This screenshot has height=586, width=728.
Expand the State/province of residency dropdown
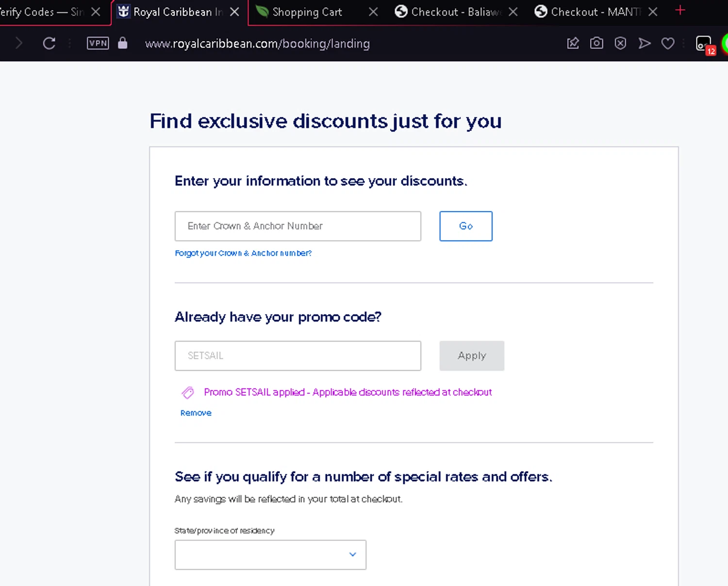[x=270, y=554]
